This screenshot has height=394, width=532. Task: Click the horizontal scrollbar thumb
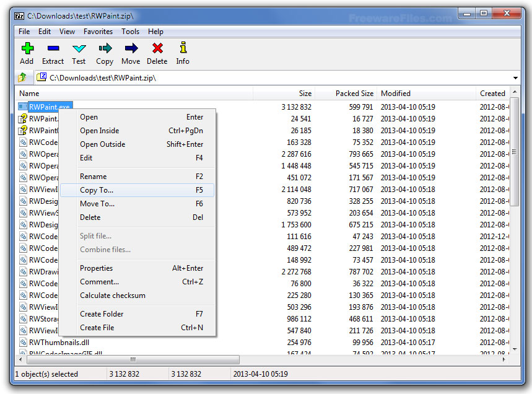(x=133, y=359)
